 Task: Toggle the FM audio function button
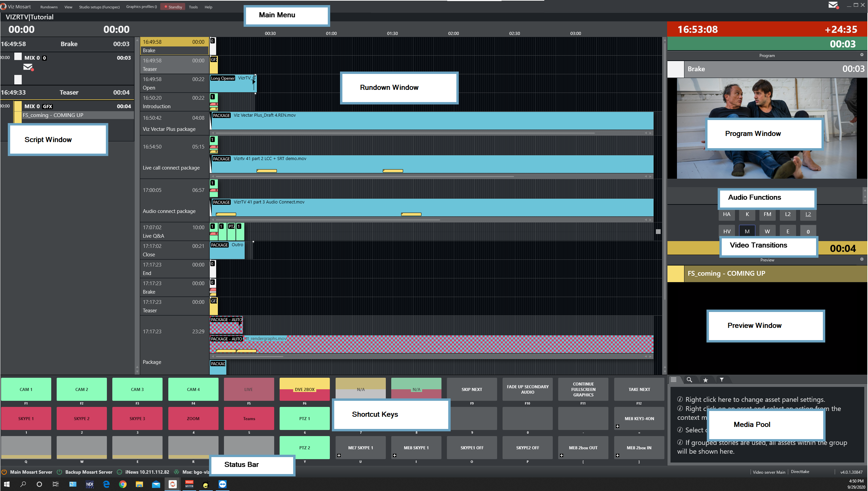(768, 214)
